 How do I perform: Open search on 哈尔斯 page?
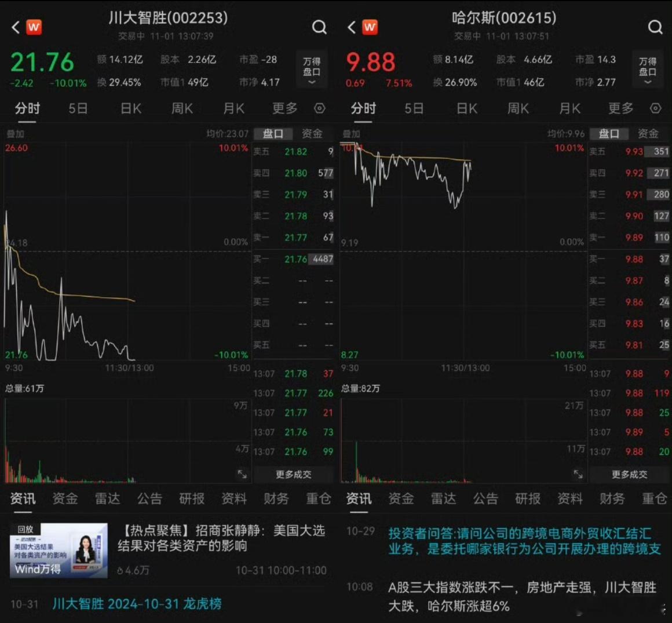coord(655,27)
